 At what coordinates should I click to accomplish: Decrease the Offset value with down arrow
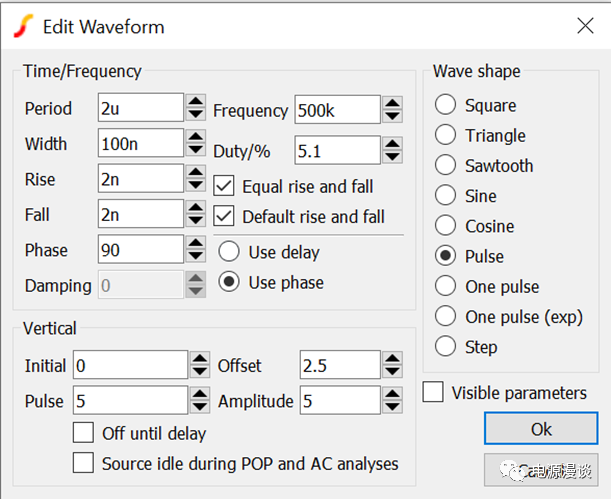coord(393,373)
